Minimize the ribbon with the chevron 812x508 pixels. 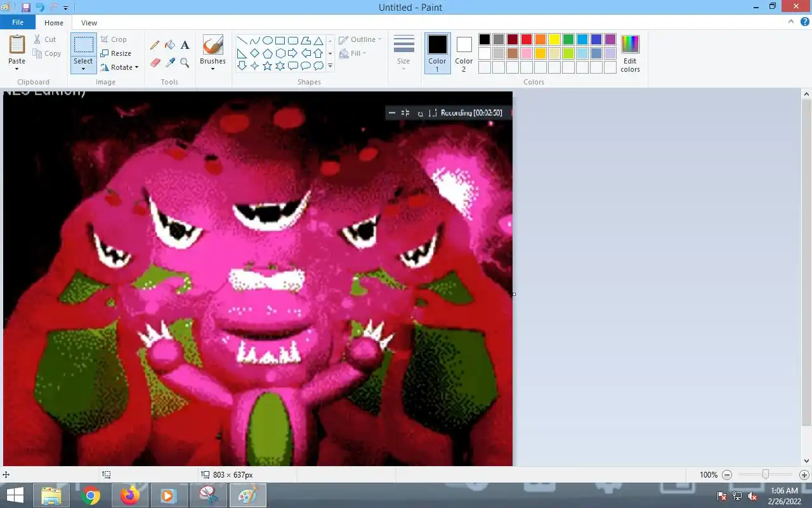point(790,22)
